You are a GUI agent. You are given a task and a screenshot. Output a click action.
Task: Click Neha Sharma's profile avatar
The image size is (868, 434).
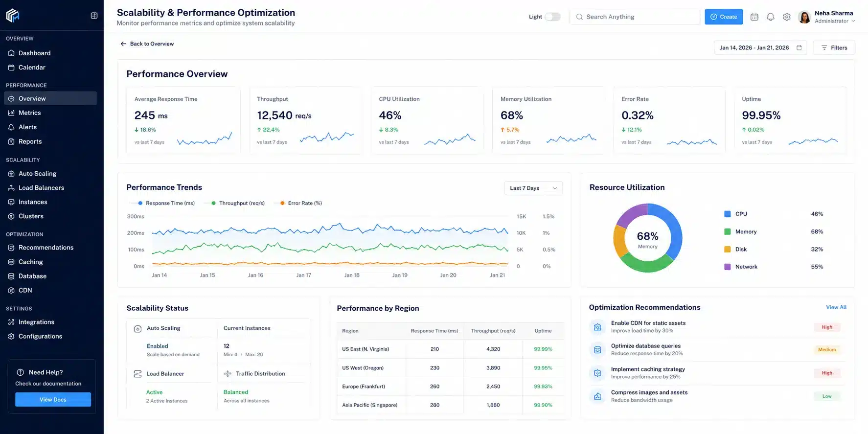[804, 17]
